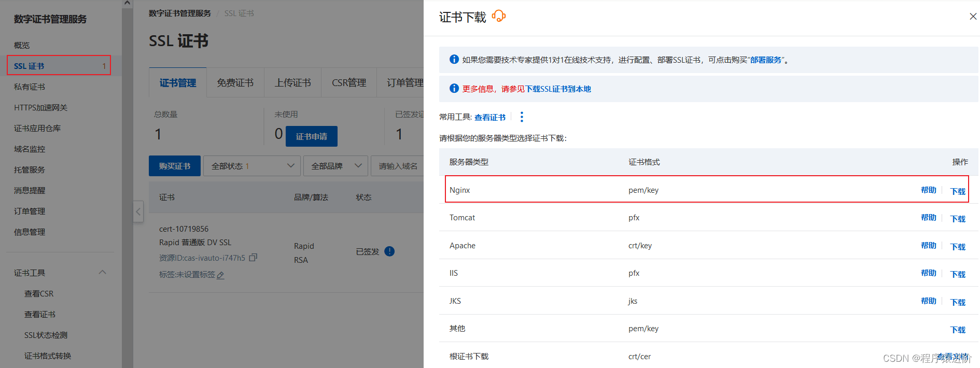The width and height of the screenshot is (980, 368).
Task: Download the Nginx pem/key certificate
Action: [957, 191]
